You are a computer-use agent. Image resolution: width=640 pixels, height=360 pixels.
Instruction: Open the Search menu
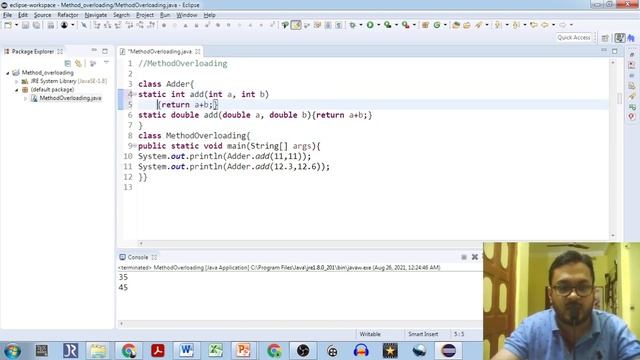pyautogui.click(x=121, y=15)
